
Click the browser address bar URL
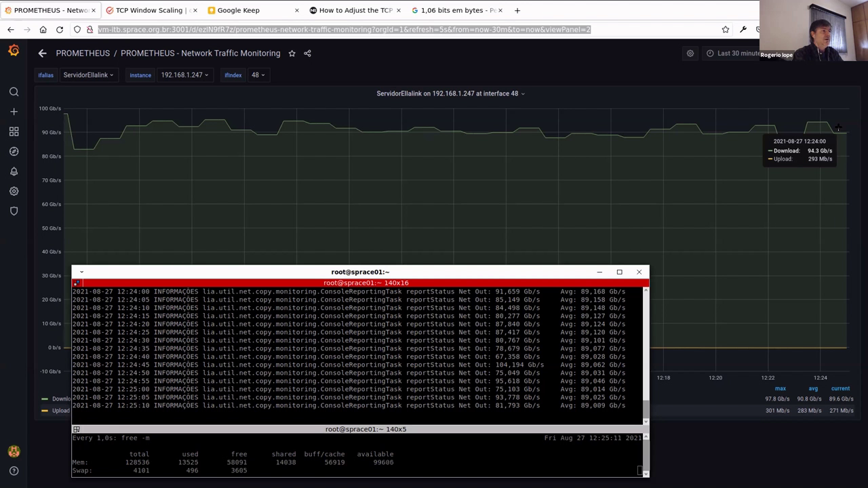(x=344, y=29)
